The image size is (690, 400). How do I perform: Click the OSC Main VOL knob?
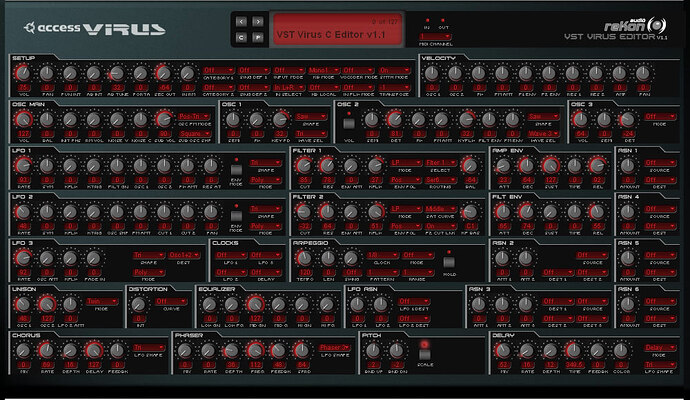(x=23, y=119)
